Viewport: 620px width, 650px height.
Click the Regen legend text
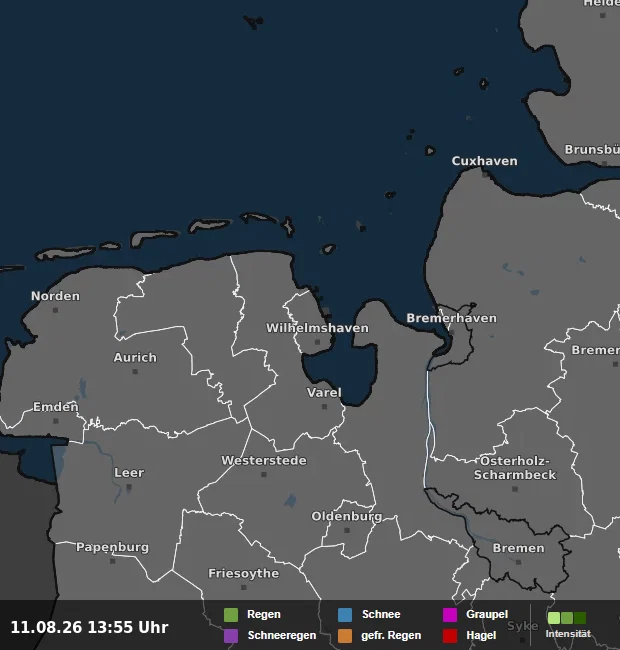pos(264,614)
